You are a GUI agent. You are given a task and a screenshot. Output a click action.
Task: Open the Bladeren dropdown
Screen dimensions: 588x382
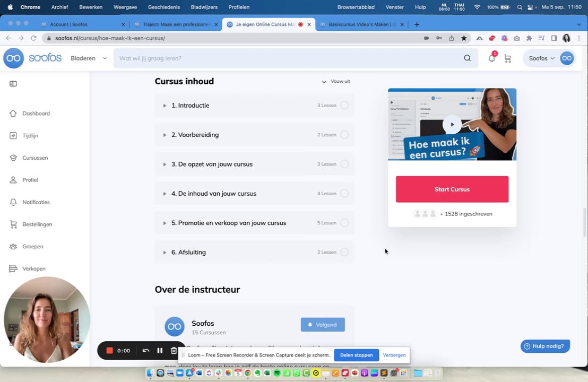click(89, 58)
